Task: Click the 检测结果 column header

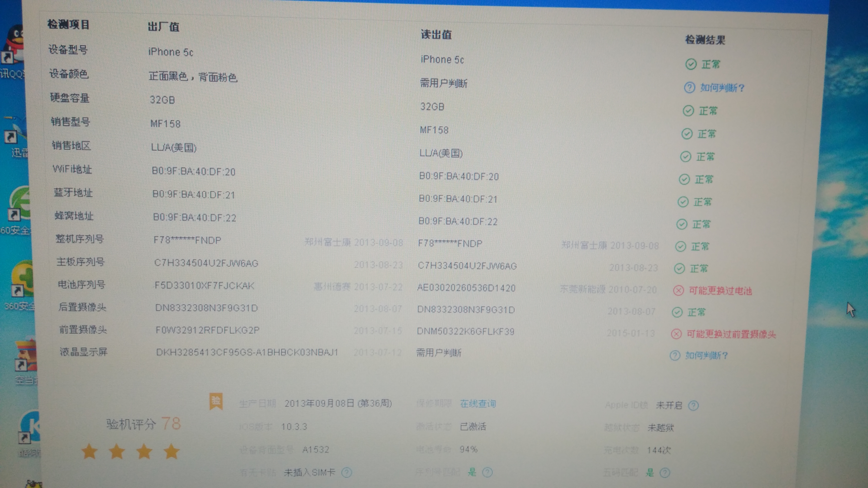Action: [x=705, y=40]
